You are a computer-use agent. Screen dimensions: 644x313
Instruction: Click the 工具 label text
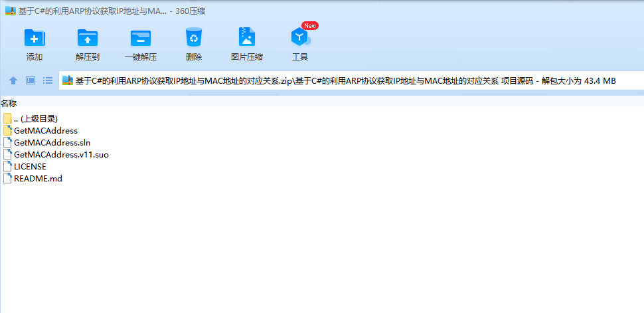pyautogui.click(x=300, y=57)
